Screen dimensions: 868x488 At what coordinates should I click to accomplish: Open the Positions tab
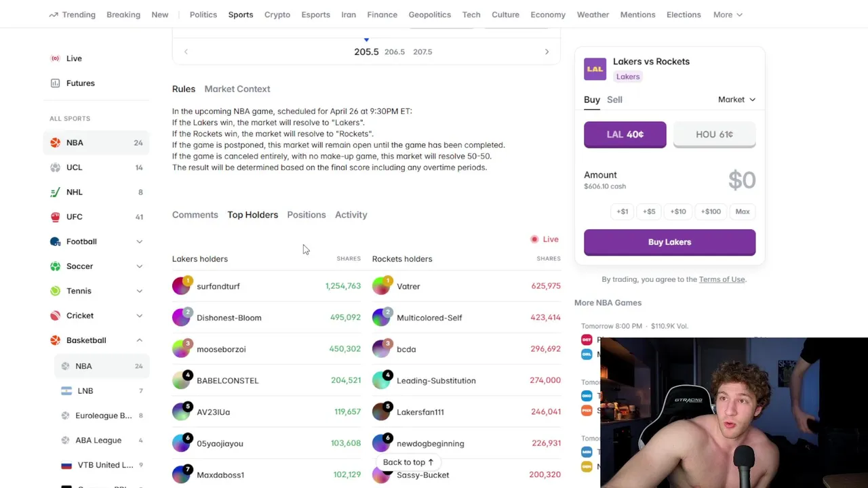[x=307, y=215]
